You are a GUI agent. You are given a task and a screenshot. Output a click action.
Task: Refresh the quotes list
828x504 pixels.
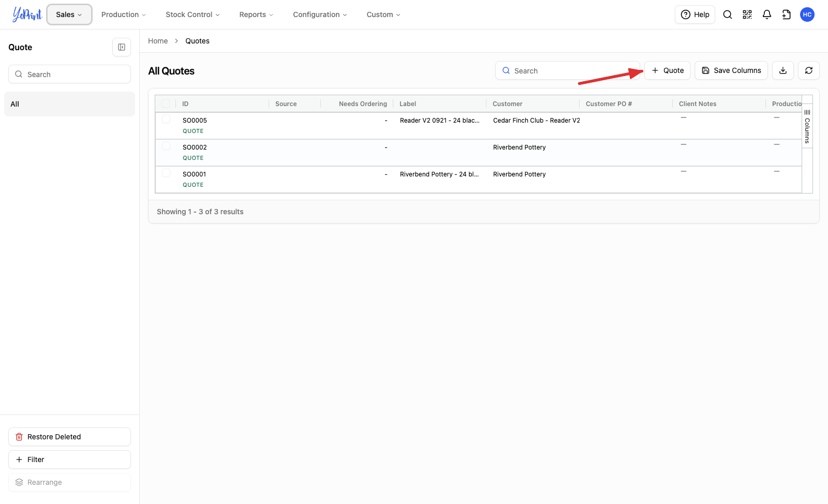coord(809,70)
